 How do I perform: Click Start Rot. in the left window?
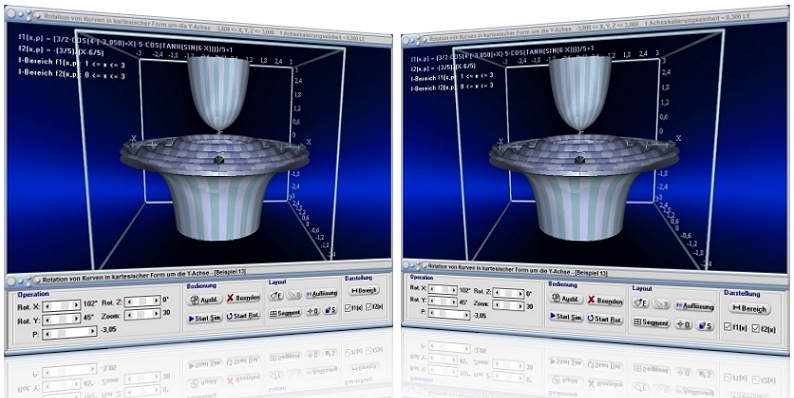click(x=244, y=316)
